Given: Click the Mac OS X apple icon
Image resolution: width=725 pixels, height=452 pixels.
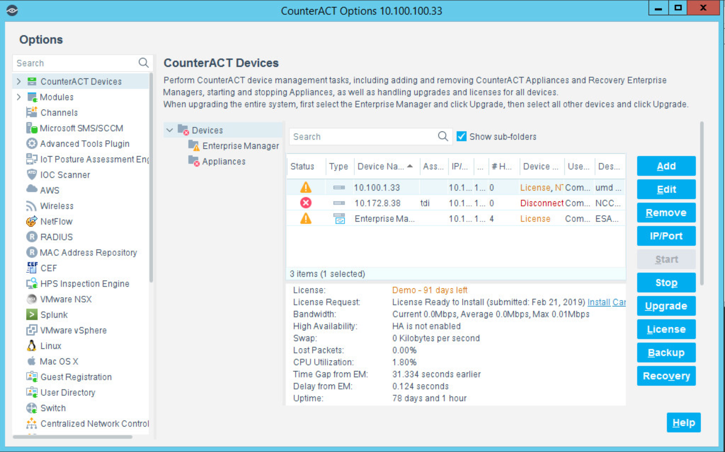Looking at the screenshot, I should tap(31, 361).
